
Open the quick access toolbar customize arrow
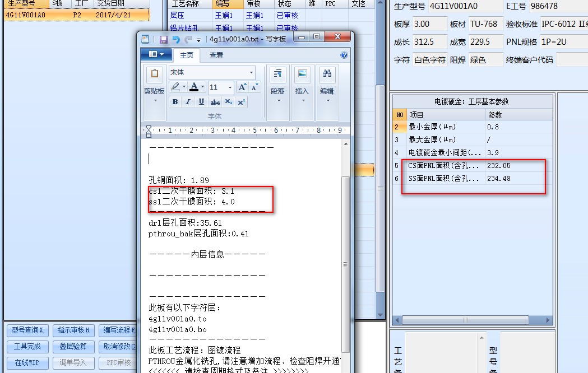pos(199,40)
